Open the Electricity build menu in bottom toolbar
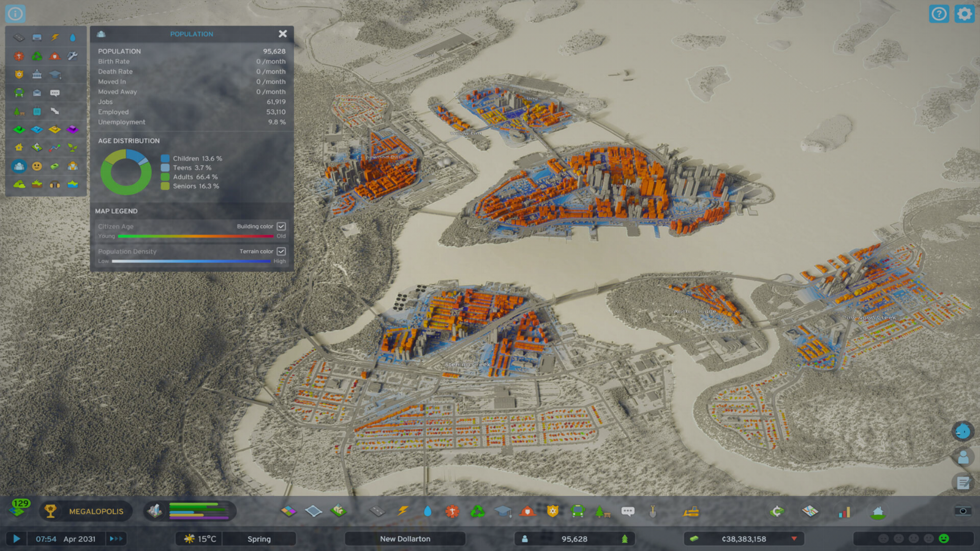 (x=402, y=511)
